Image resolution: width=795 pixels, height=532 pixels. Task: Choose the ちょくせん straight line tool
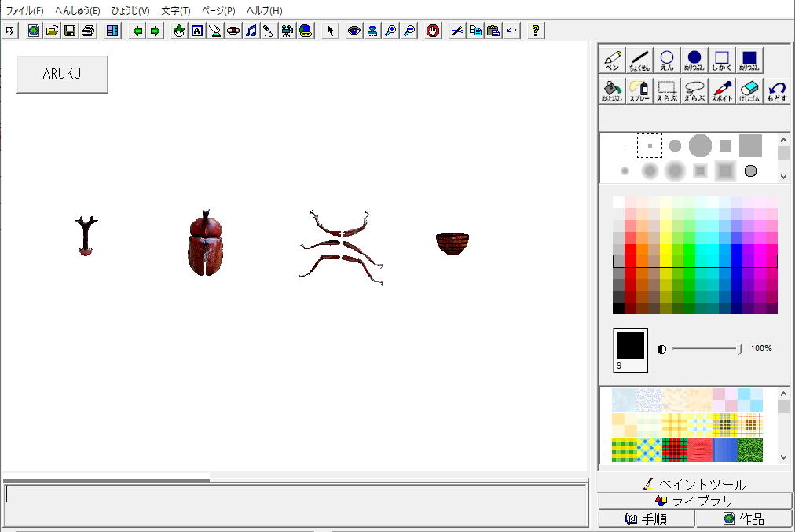(x=639, y=61)
